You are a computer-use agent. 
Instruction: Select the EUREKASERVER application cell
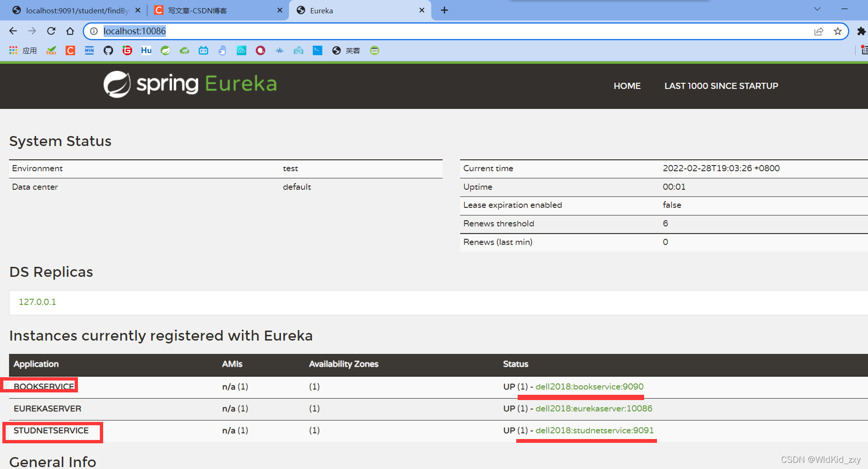point(48,409)
